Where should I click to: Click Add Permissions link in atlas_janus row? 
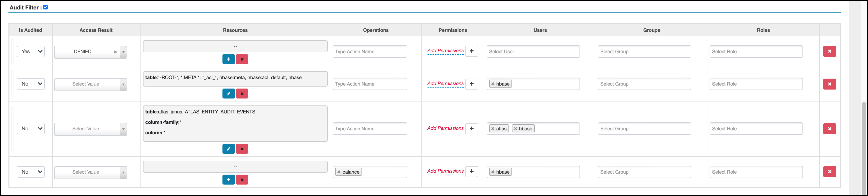click(445, 129)
